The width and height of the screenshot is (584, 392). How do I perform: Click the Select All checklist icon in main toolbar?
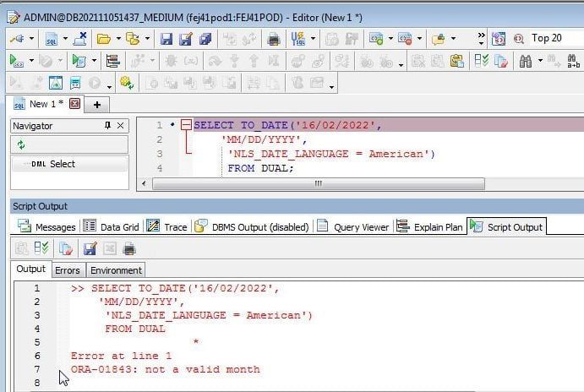[481, 61]
